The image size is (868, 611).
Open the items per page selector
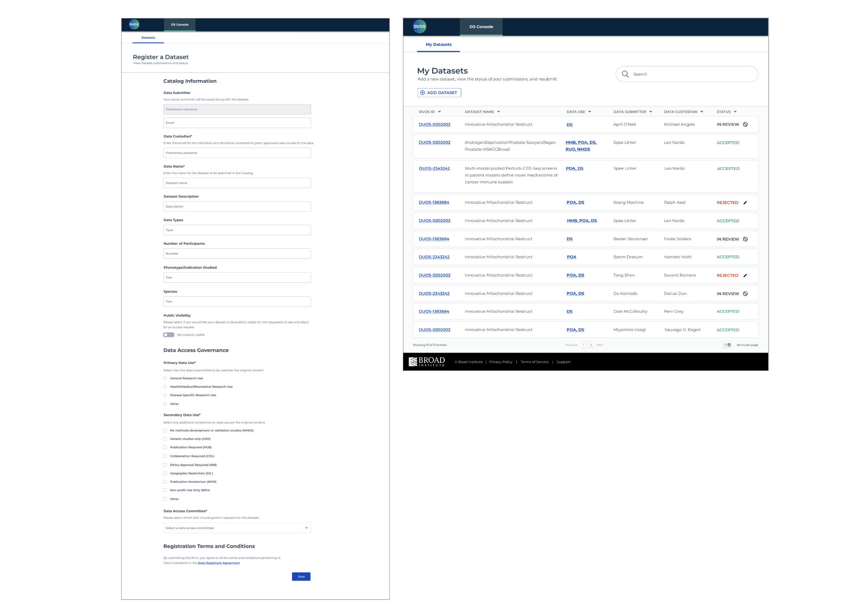click(x=727, y=345)
